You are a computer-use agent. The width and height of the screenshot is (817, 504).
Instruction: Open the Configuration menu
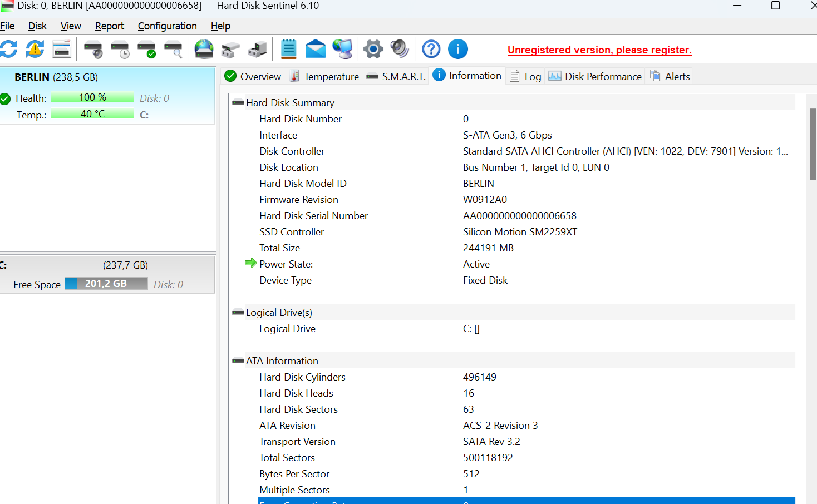[167, 26]
